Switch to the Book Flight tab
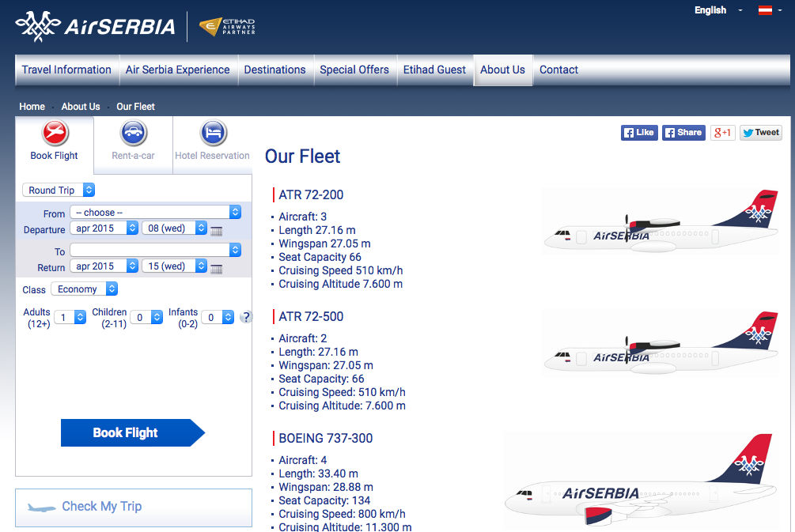The width and height of the screenshot is (795, 532). (55, 145)
